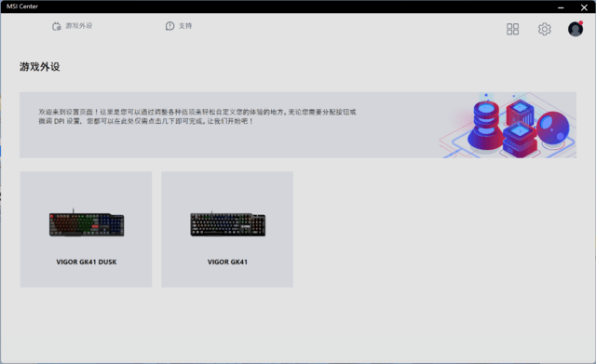596x364 pixels.
Task: Click the welcome banner illustration
Action: point(508,125)
